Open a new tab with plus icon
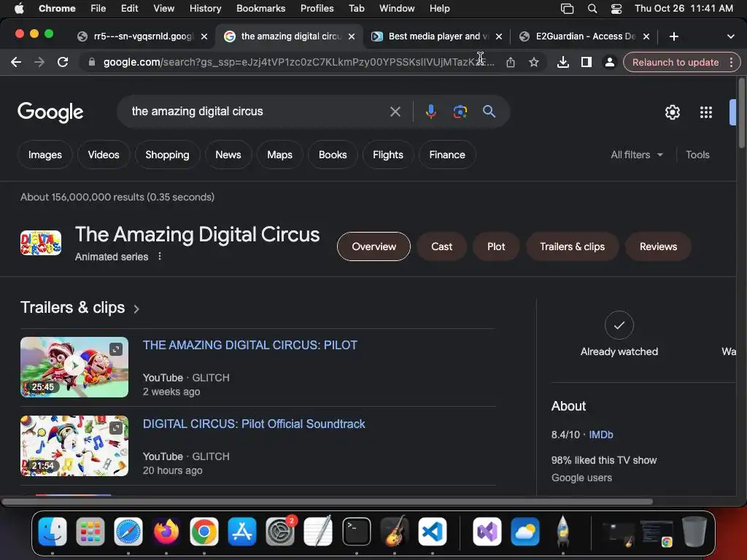 click(673, 36)
